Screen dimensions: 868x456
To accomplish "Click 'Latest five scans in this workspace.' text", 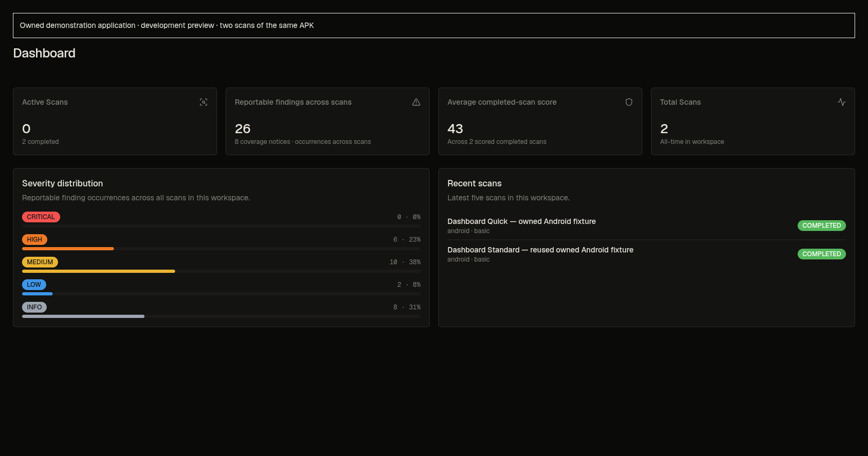I will 509,198.
